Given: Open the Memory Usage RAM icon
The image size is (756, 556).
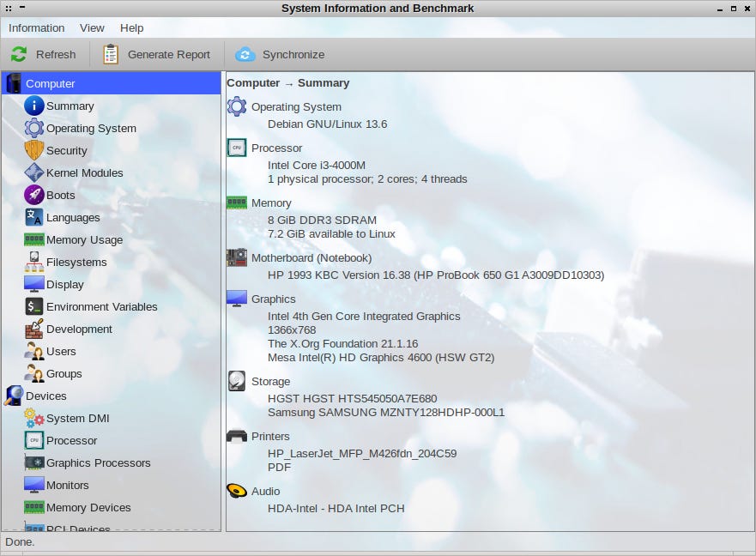Looking at the screenshot, I should click(x=34, y=239).
